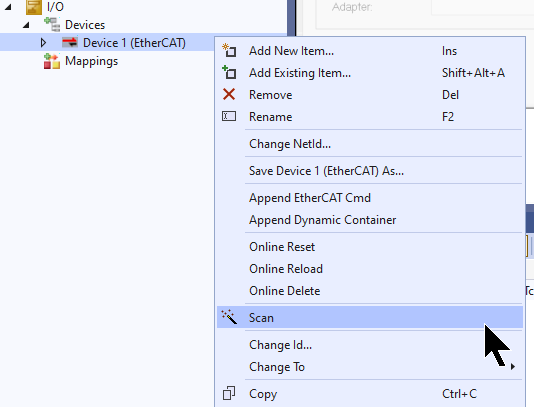Click the Devices node icon
The image size is (534, 407).
pos(52,25)
